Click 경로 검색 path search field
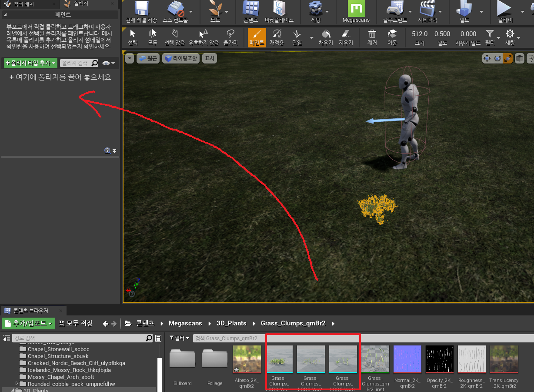This screenshot has width=534, height=392. [83, 338]
